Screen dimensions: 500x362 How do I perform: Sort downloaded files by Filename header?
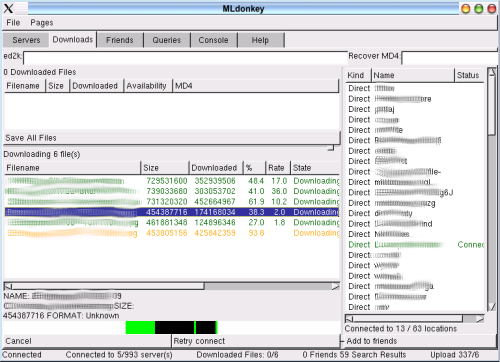(x=24, y=86)
